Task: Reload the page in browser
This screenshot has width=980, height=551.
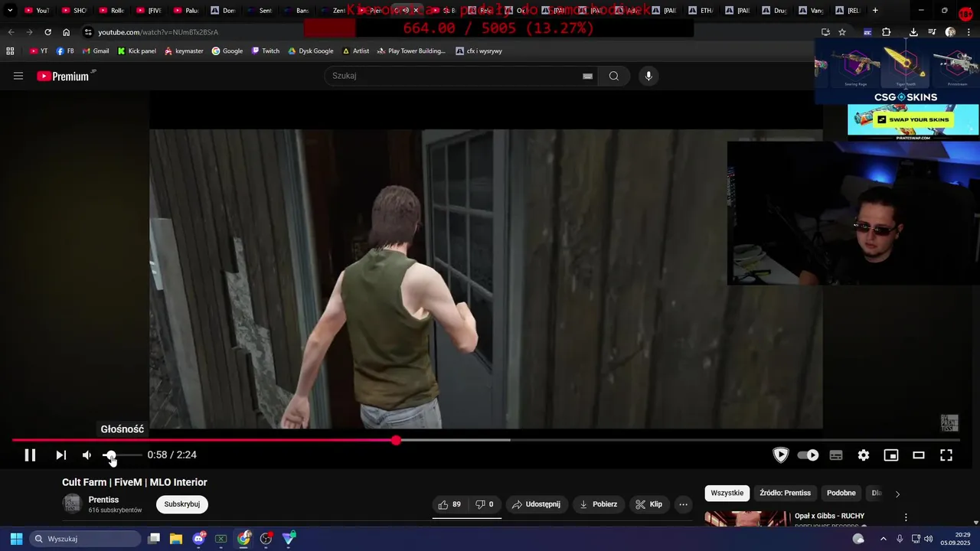Action: tap(47, 32)
